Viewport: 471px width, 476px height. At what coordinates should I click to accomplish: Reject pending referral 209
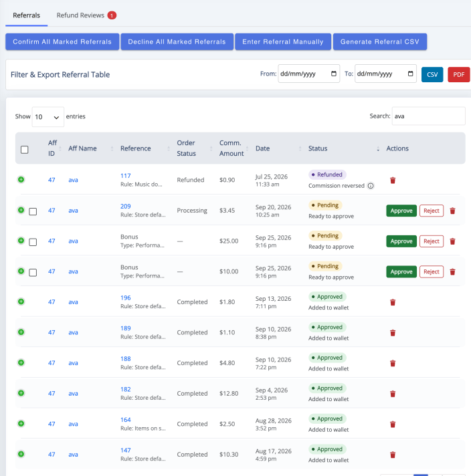pos(432,211)
